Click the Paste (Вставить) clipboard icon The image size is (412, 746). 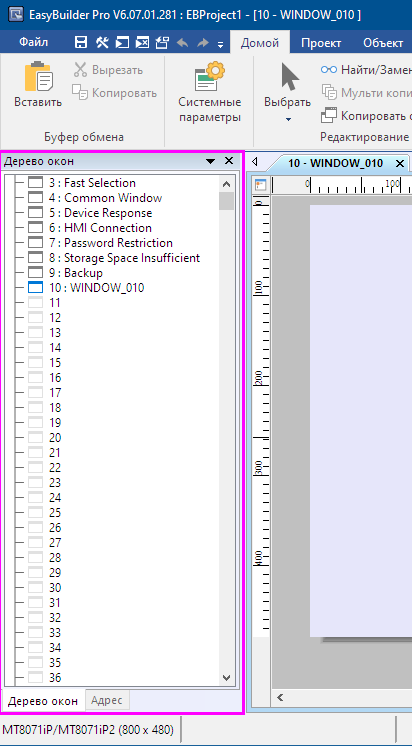click(x=38, y=76)
